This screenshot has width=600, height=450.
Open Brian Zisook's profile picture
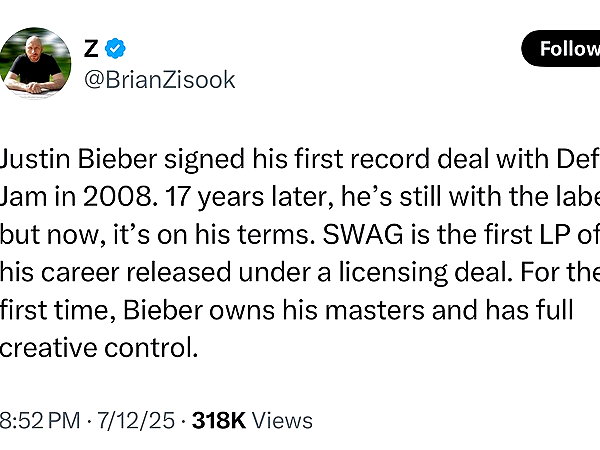coord(35,63)
